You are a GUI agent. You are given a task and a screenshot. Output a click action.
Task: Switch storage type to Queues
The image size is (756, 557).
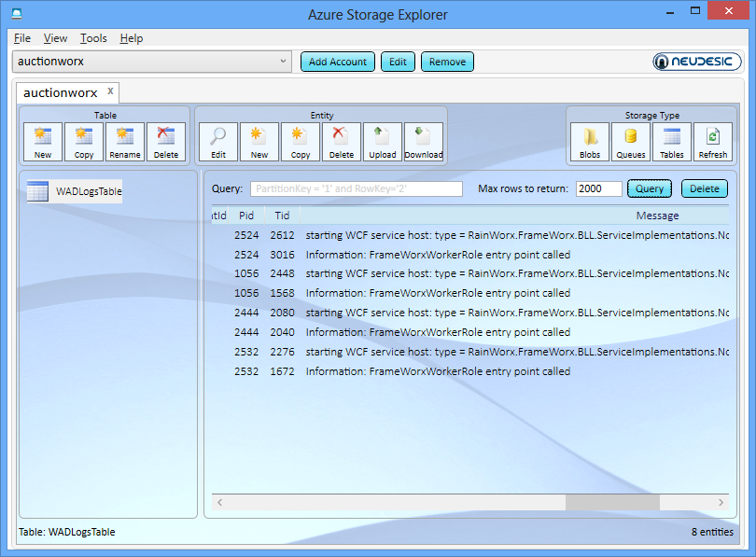click(x=631, y=142)
